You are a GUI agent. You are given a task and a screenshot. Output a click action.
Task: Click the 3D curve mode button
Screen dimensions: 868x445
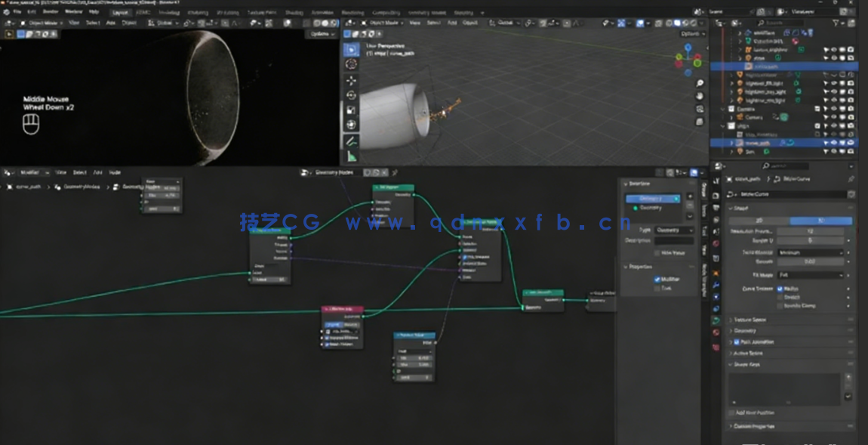click(822, 221)
